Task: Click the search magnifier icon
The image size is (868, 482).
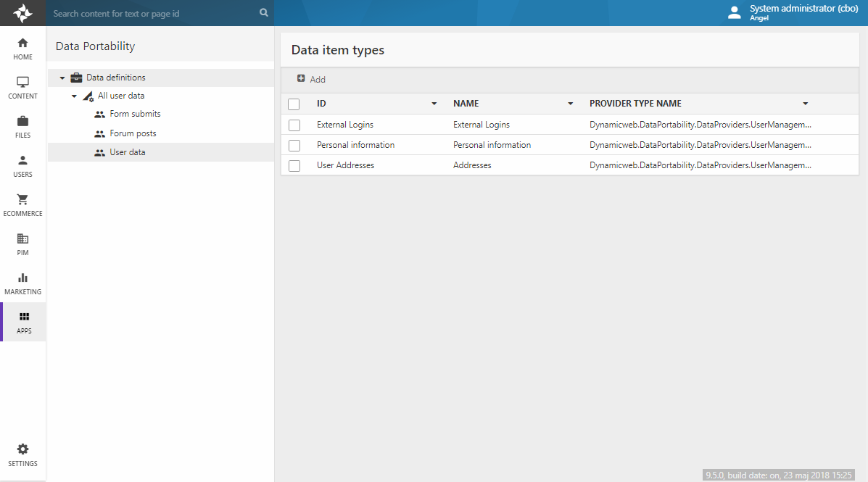Action: coord(263,13)
